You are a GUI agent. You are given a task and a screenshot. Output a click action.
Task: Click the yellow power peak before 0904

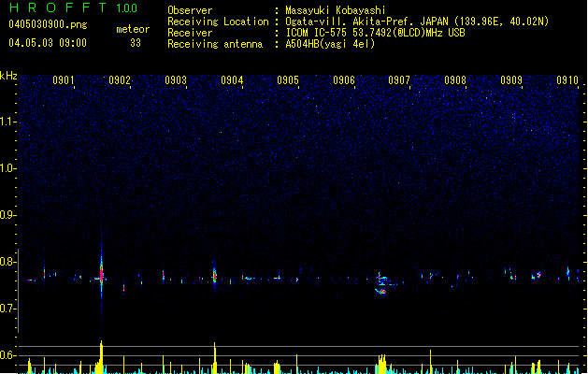click(214, 357)
